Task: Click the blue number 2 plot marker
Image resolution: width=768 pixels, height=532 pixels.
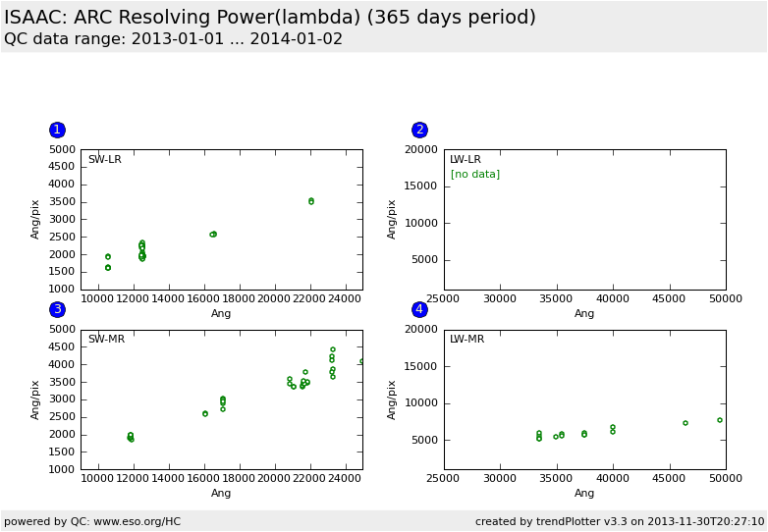Action: point(419,130)
